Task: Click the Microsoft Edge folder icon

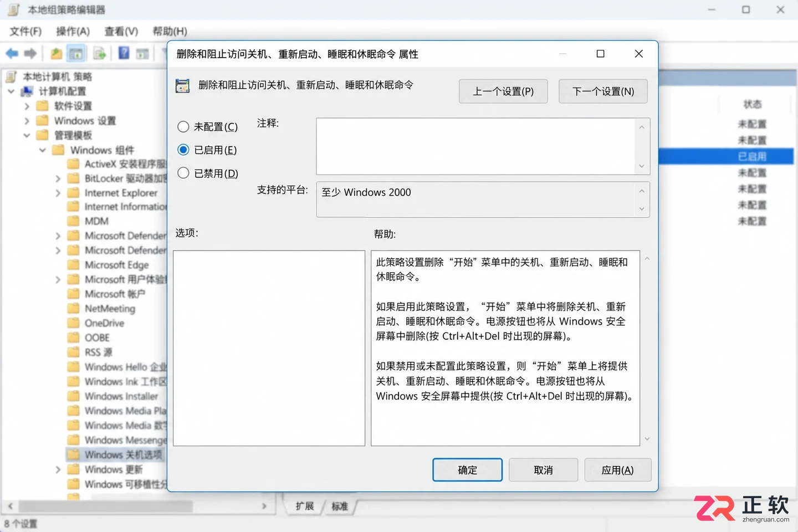Action: (x=73, y=265)
